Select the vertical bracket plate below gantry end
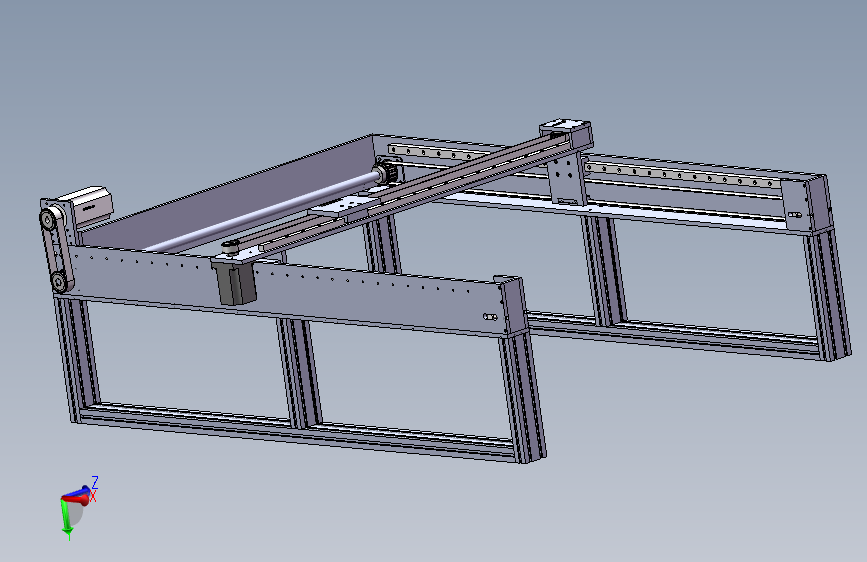This screenshot has width=867, height=562. (567, 179)
